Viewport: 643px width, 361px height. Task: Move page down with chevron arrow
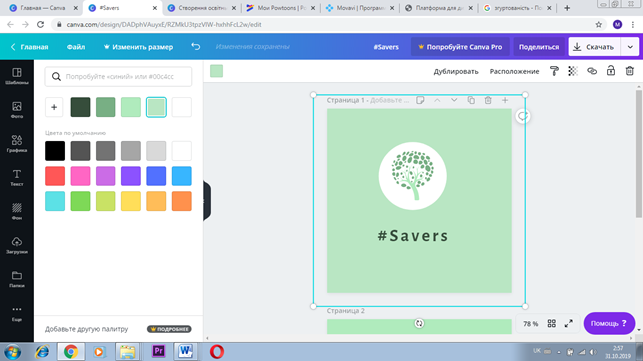pyautogui.click(x=454, y=100)
